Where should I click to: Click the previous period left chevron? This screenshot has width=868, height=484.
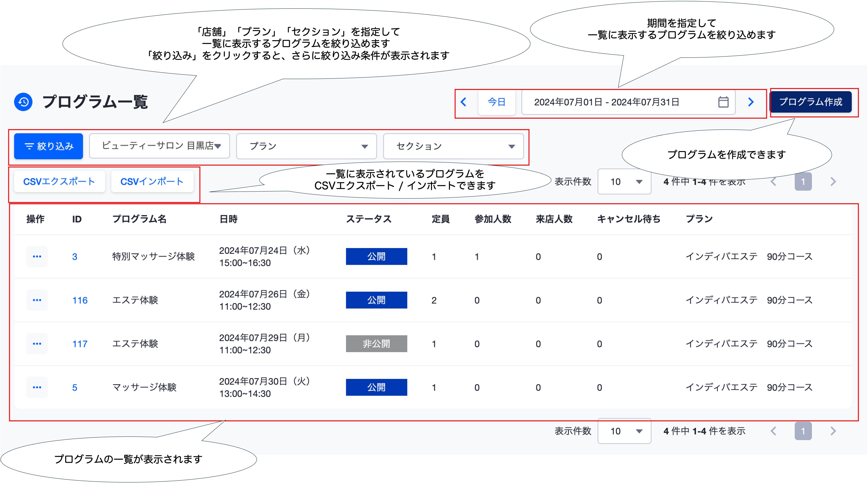point(464,102)
